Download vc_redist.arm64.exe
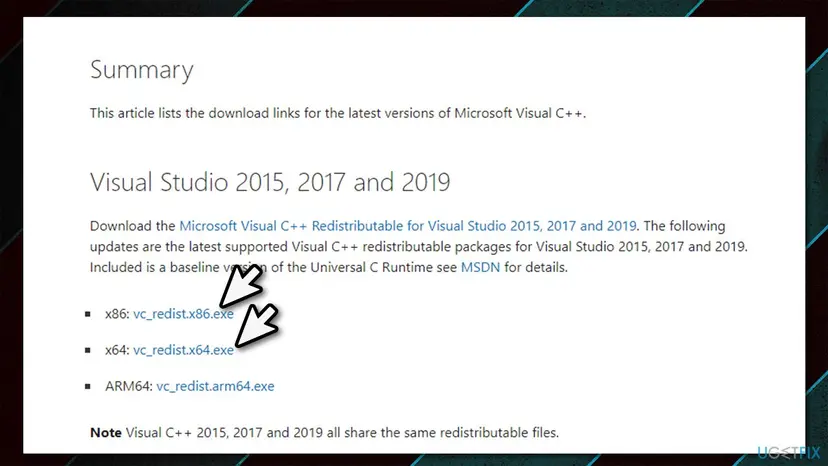Image resolution: width=828 pixels, height=466 pixels. click(x=215, y=386)
